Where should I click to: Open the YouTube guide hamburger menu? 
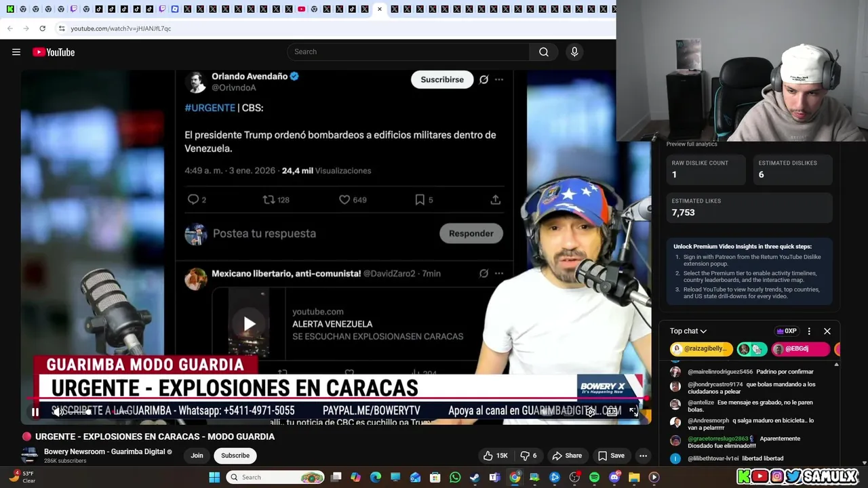[x=16, y=52]
